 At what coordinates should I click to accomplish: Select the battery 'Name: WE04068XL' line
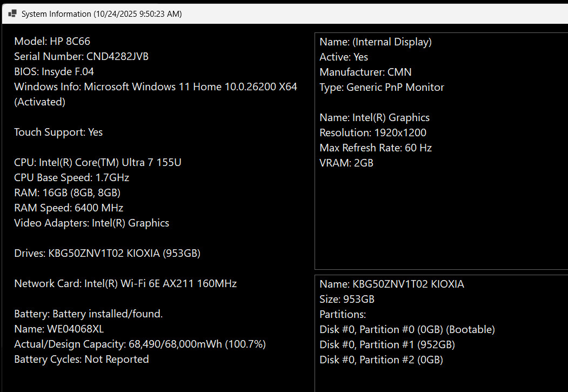[59, 329]
